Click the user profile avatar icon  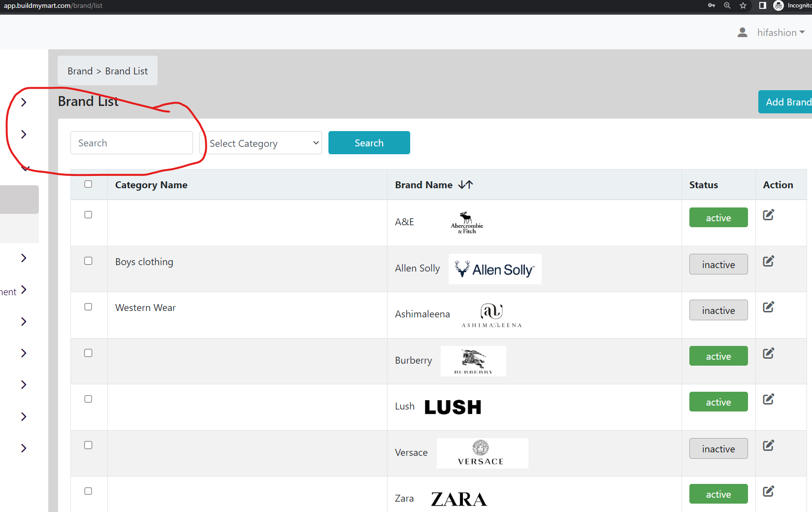click(743, 33)
